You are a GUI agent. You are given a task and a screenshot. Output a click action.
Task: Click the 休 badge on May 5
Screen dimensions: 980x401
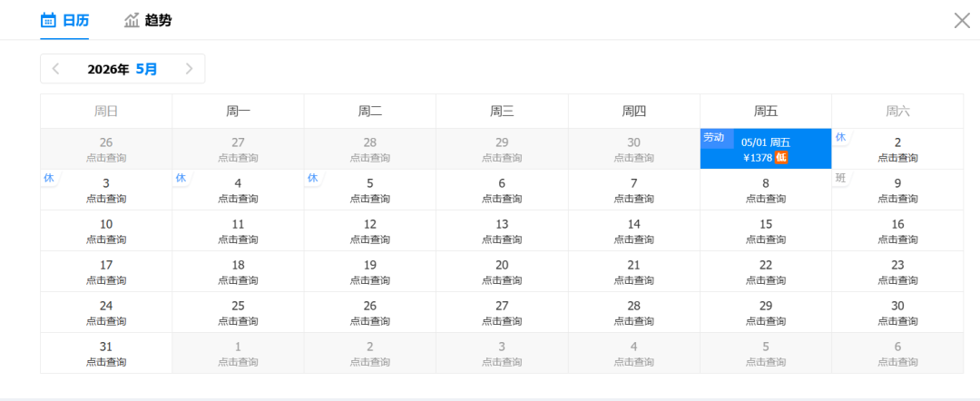pyautogui.click(x=312, y=178)
